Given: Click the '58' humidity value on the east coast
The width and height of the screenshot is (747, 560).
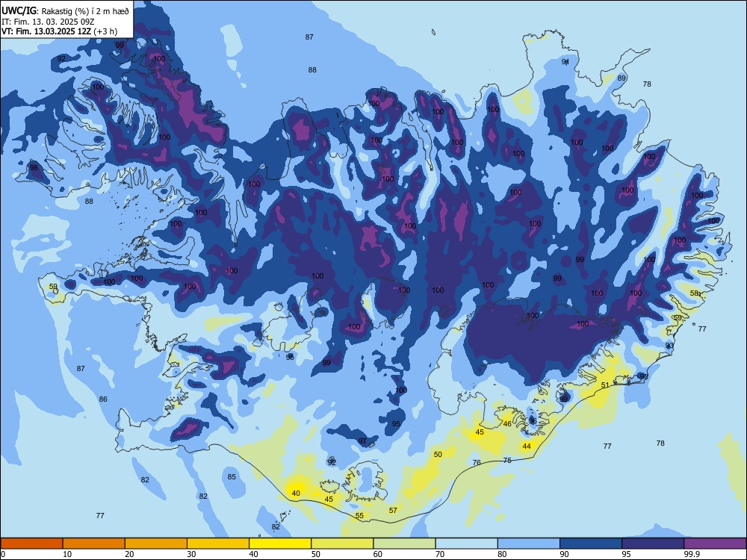Looking at the screenshot, I should [695, 293].
